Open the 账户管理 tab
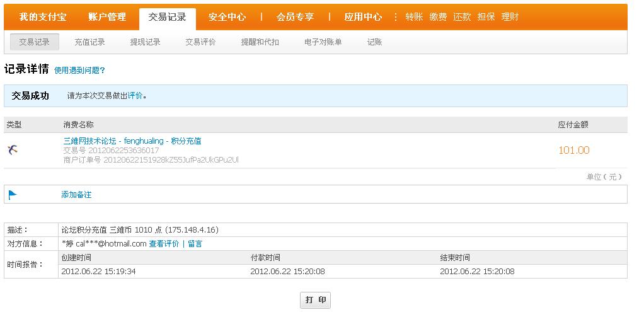Screen dimensions: 644x312 [x=107, y=17]
